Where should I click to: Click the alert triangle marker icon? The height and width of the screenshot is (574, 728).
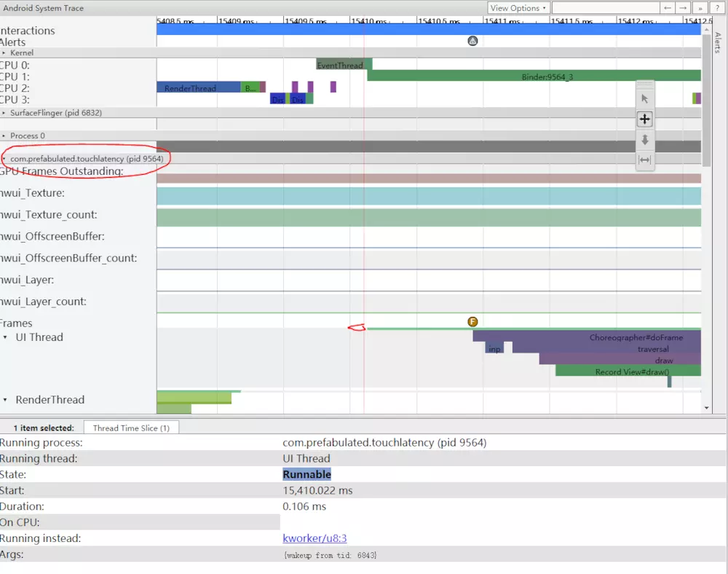tap(472, 41)
